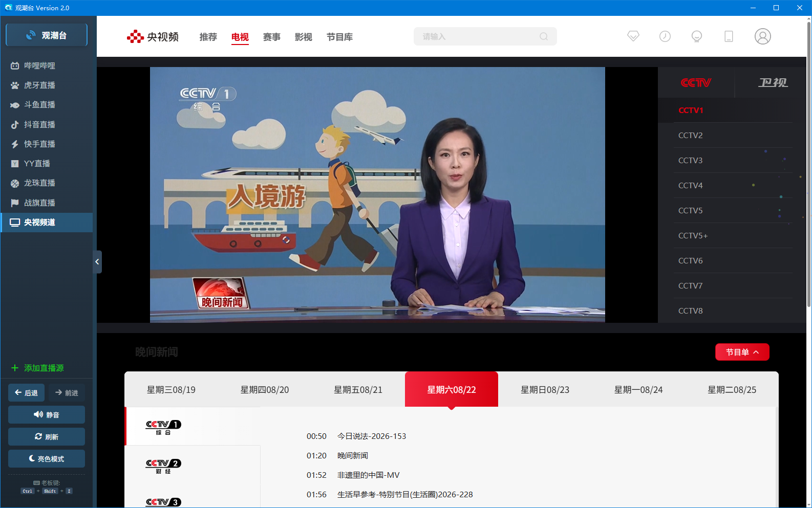
Task: Collapse the 节目单 schedule panel
Action: tap(742, 352)
